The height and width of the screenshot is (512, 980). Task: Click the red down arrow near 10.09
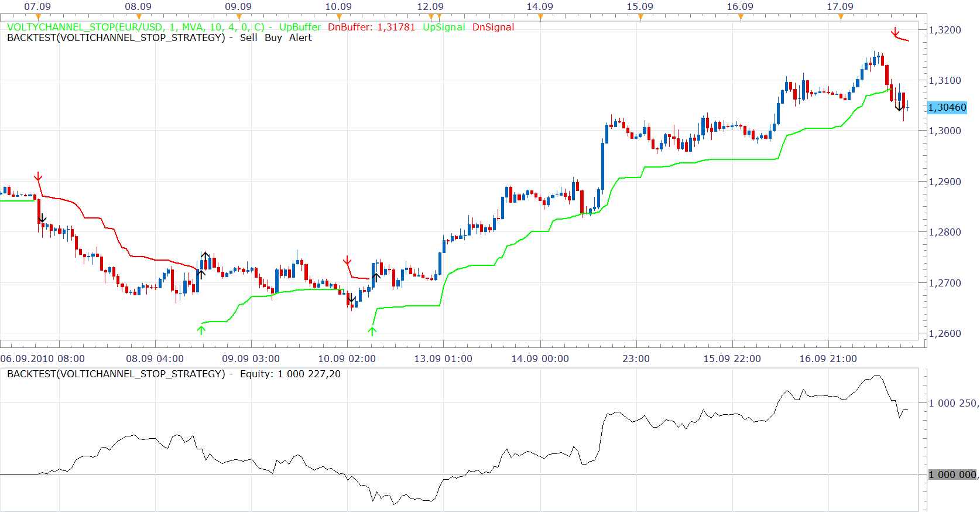(x=347, y=260)
